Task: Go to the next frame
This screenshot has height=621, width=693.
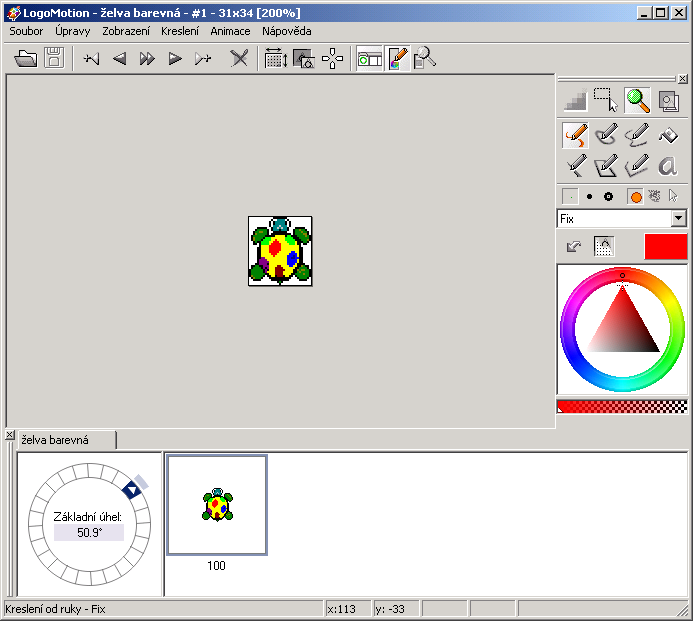Action: (175, 59)
